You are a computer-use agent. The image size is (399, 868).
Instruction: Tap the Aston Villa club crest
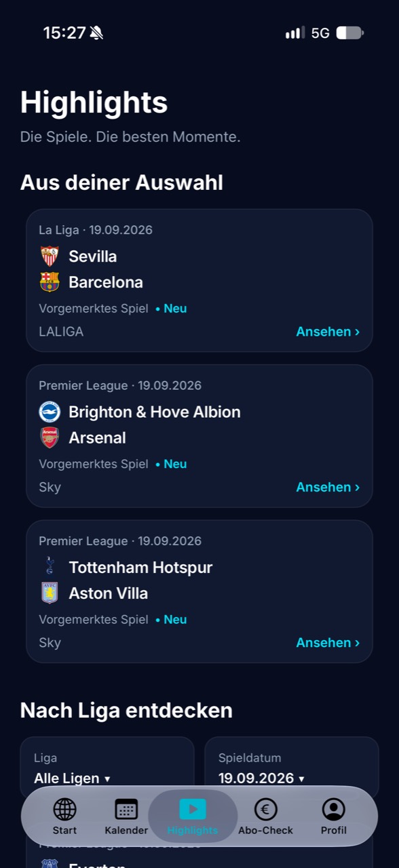click(x=50, y=593)
